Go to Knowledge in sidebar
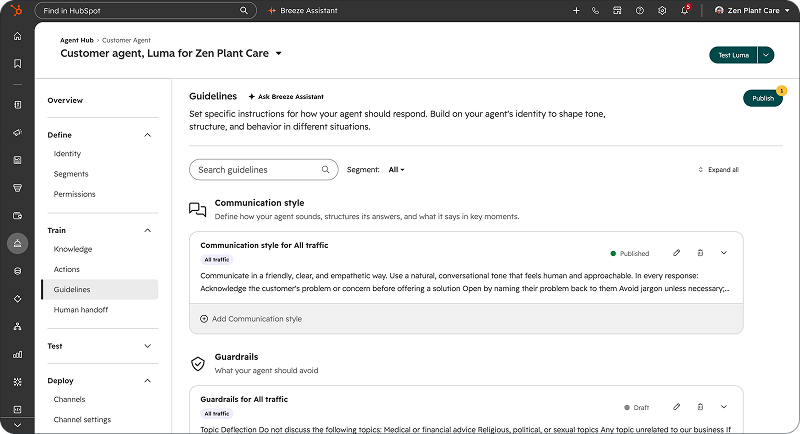 (x=73, y=249)
